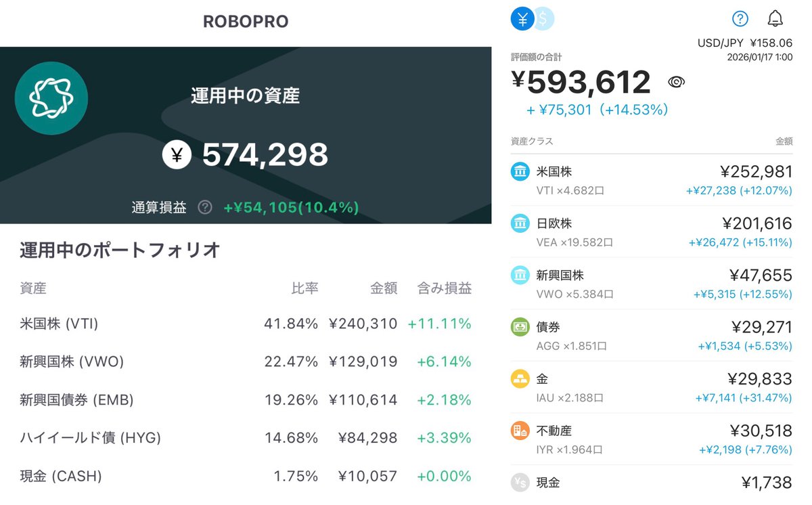Viewport: 812px width, 505px height.
Task: Click the VTI ×4.682口 holding
Action: pyautogui.click(x=570, y=191)
